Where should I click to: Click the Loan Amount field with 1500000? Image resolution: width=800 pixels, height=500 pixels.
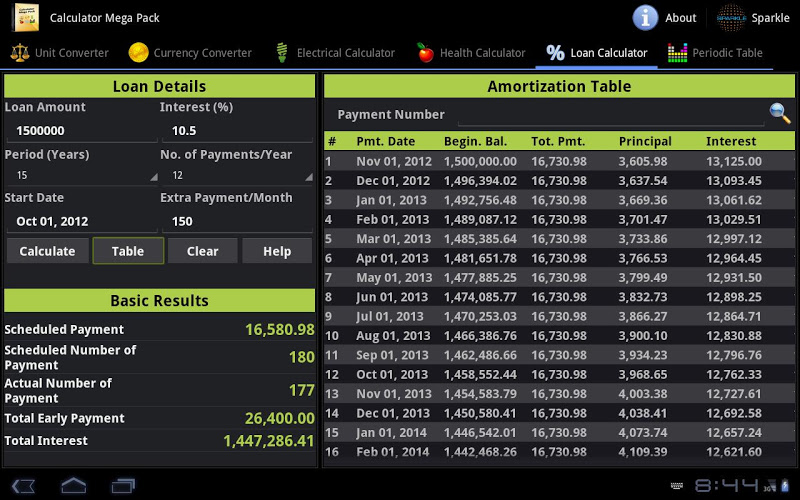pos(82,131)
